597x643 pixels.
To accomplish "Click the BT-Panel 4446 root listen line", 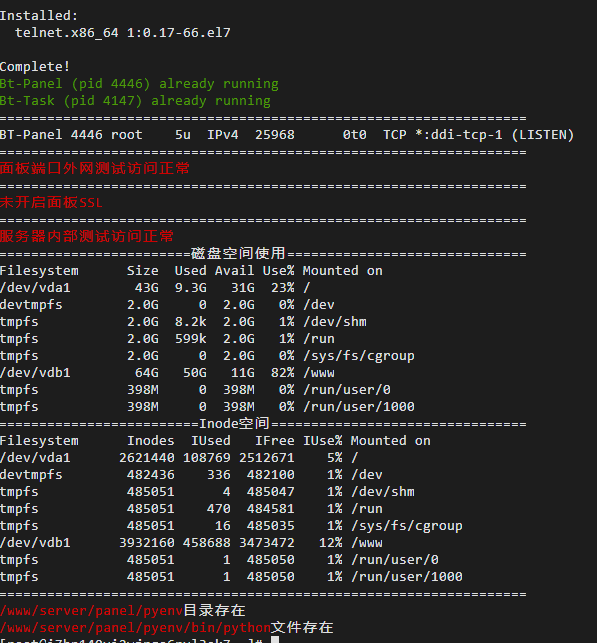I will [287, 135].
